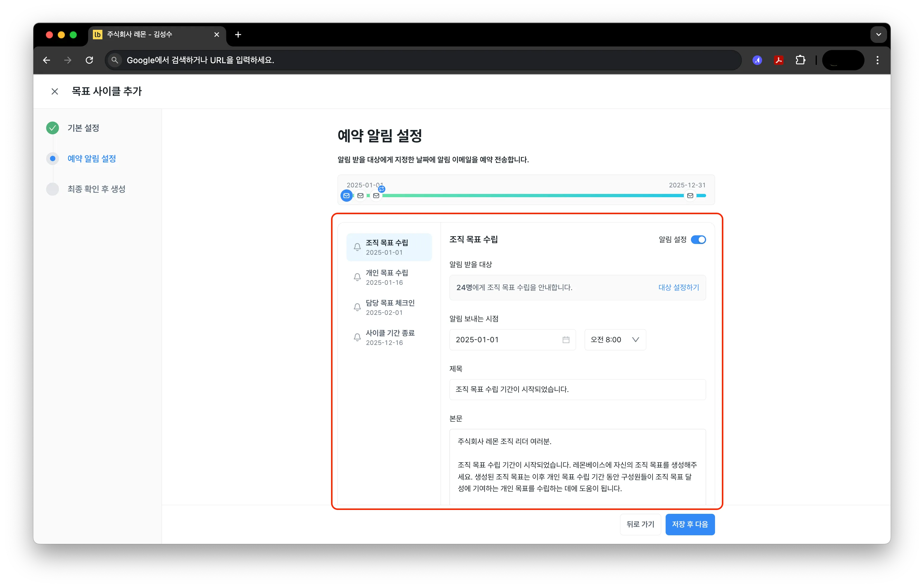Reload the page with the refresh icon

(89, 60)
